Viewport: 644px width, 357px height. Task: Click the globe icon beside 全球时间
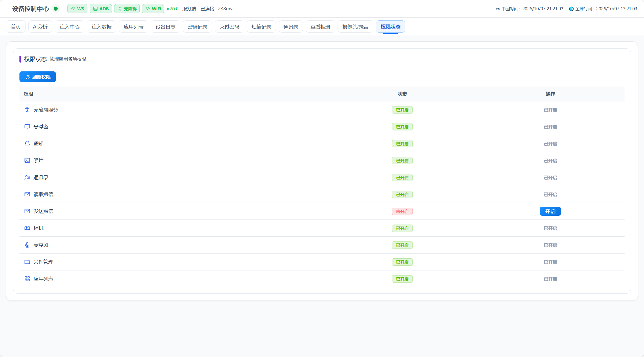(x=571, y=9)
